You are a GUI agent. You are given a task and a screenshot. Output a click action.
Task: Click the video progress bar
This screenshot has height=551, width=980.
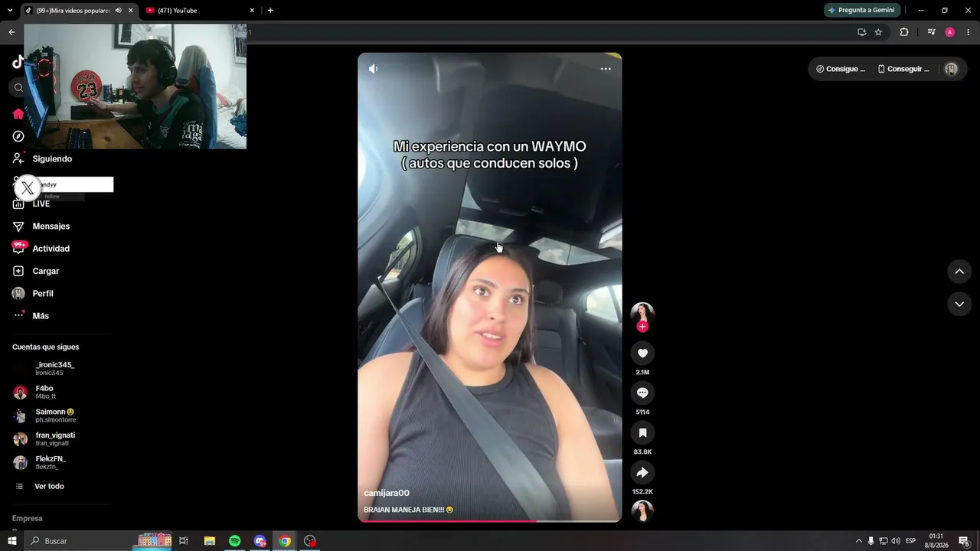(x=490, y=520)
